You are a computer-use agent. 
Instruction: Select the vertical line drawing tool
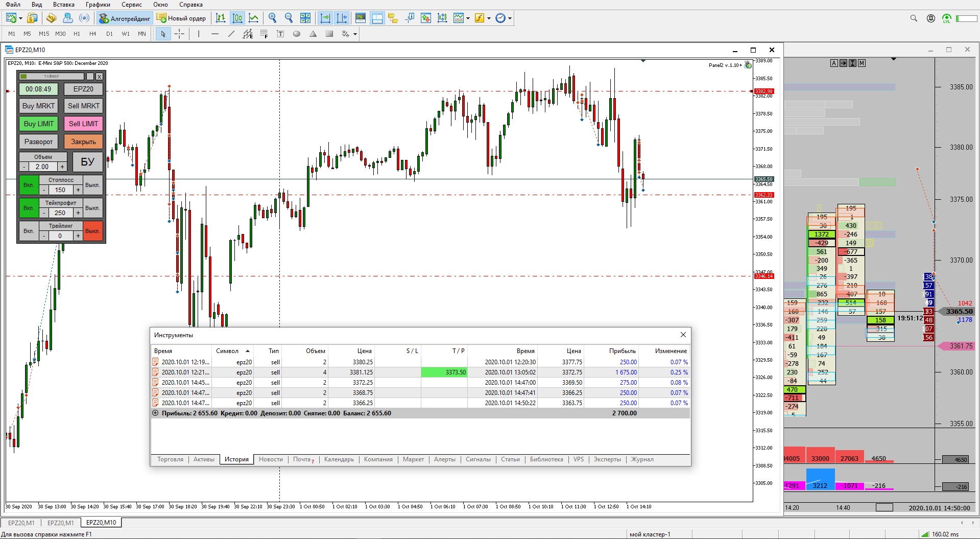[199, 34]
